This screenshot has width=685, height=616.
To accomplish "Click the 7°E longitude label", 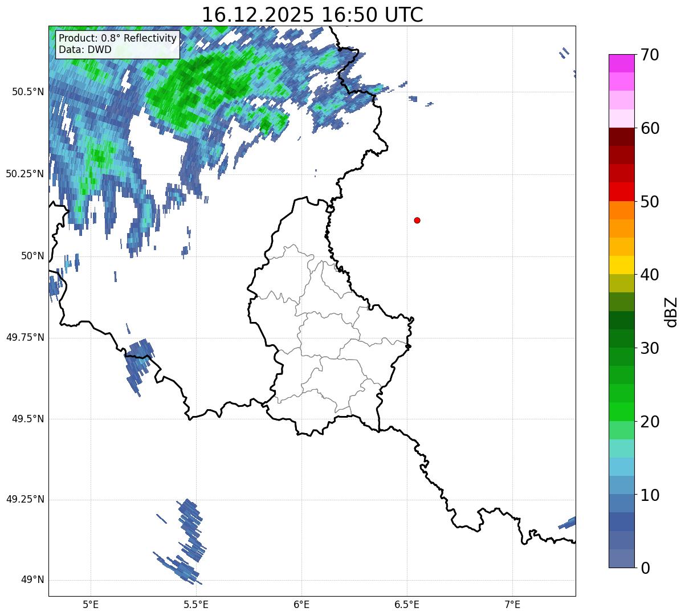I will [x=512, y=604].
